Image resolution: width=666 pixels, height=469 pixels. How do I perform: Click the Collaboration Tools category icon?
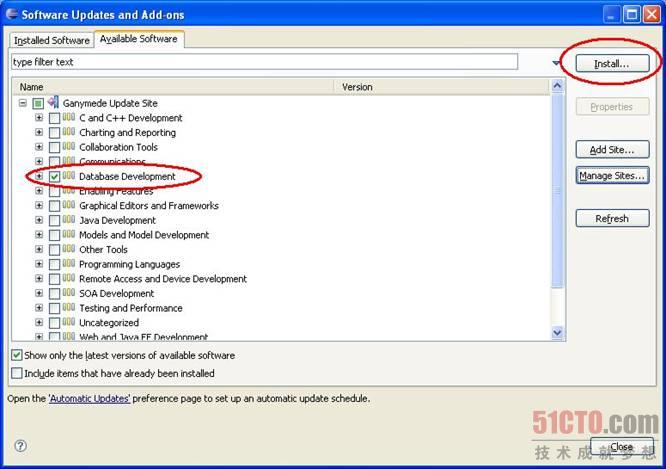[x=69, y=146]
